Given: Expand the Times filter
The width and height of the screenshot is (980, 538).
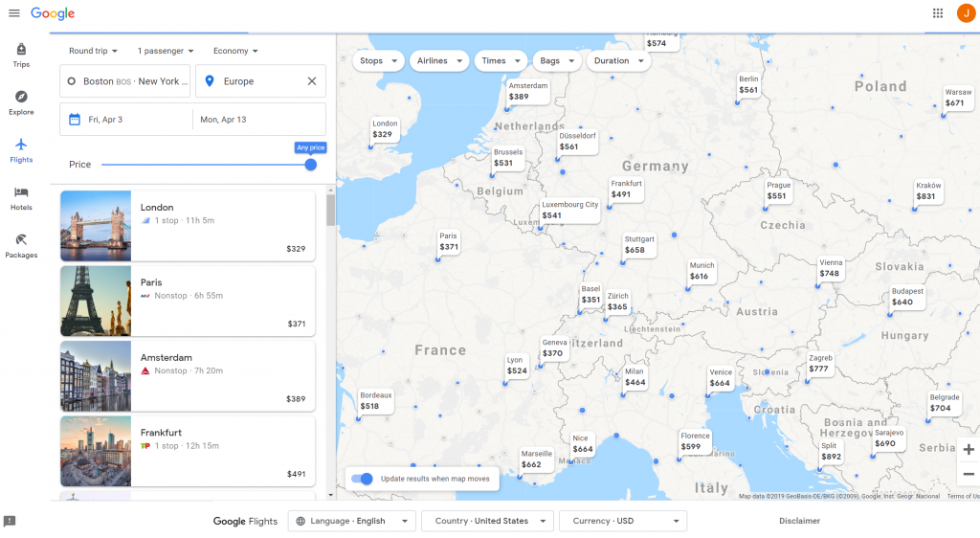Looking at the screenshot, I should tap(501, 60).
